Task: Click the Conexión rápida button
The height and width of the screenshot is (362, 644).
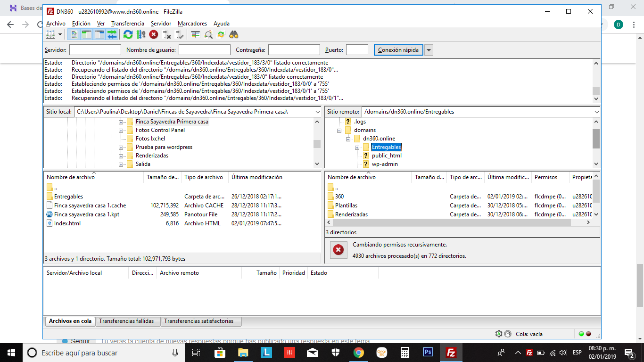Action: tap(398, 50)
